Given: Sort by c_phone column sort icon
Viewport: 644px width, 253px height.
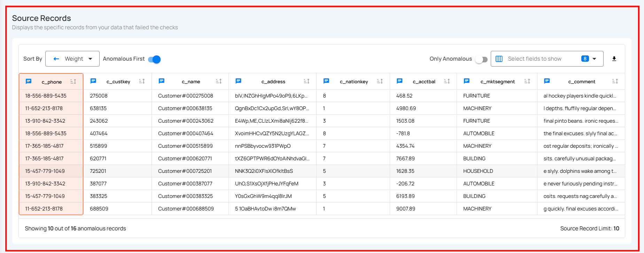Looking at the screenshot, I should point(73,82).
